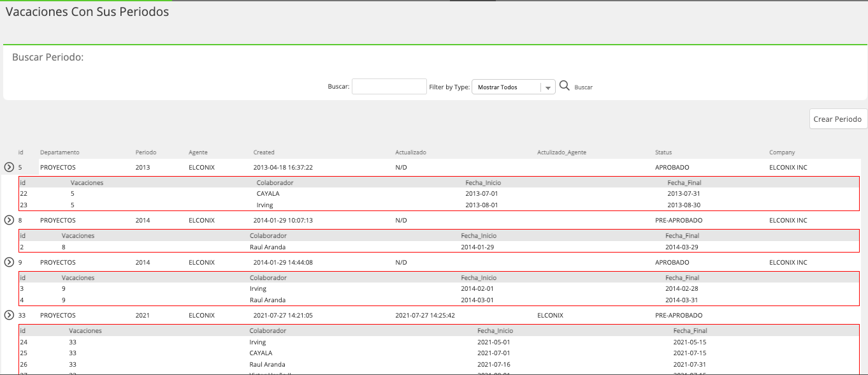
Task: Collapse details of period row id 9
Action: 9,262
